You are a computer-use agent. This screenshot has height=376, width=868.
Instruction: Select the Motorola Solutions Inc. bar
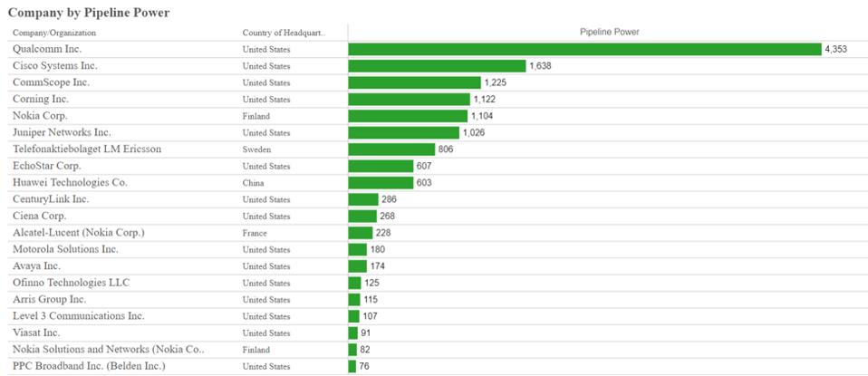[x=358, y=249]
